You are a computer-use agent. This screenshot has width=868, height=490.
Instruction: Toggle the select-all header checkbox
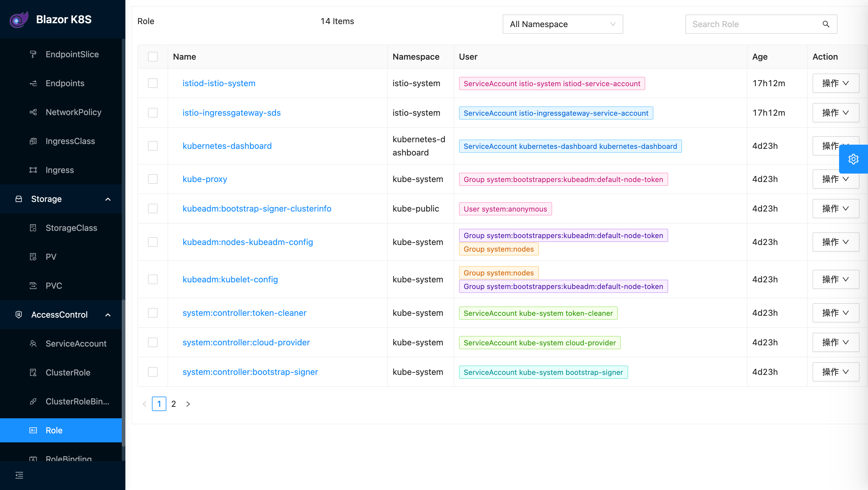click(153, 57)
